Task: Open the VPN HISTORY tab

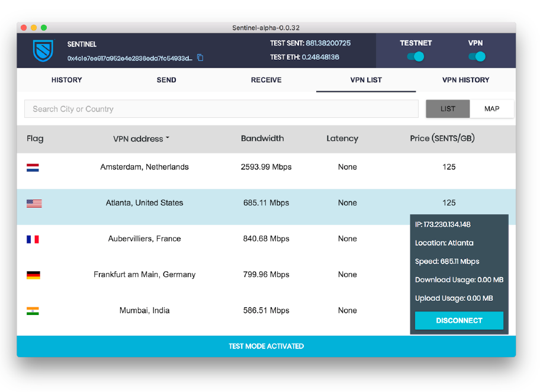Action: click(x=465, y=80)
